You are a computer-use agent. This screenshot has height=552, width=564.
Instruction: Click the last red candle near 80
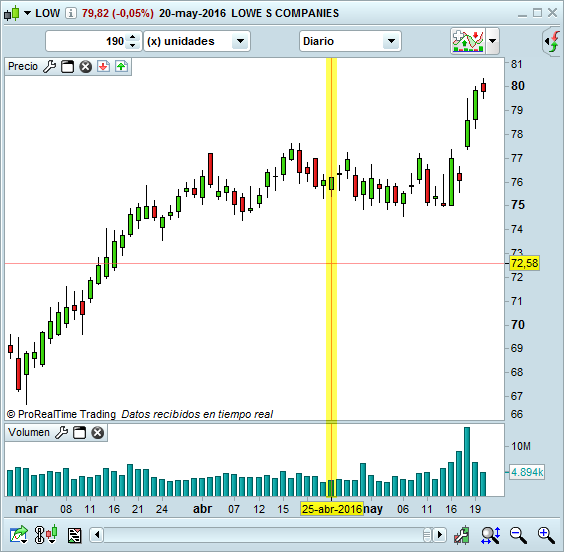pyautogui.click(x=483, y=87)
